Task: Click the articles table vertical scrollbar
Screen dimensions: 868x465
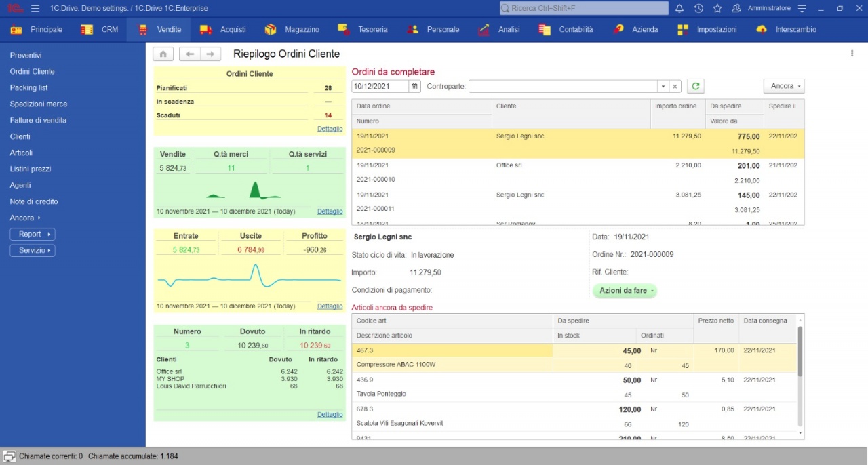Action: click(x=800, y=352)
